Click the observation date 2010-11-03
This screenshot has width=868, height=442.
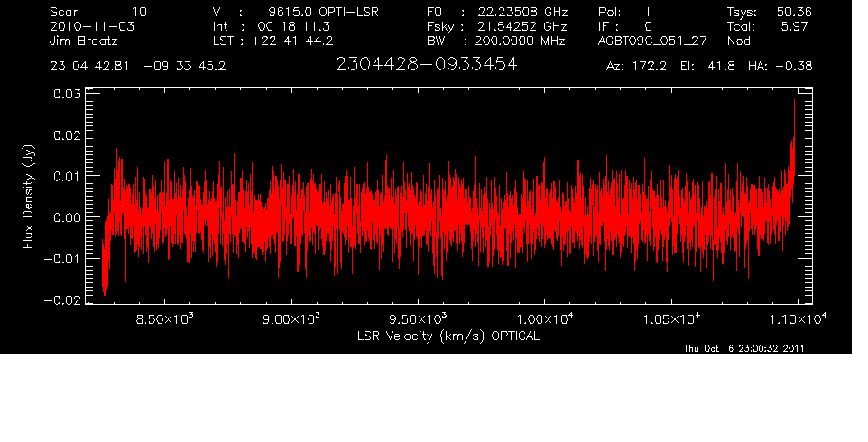coord(92,26)
